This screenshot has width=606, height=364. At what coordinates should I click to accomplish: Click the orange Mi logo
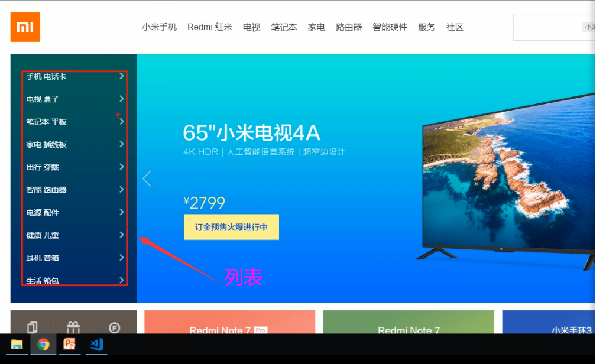coord(25,27)
